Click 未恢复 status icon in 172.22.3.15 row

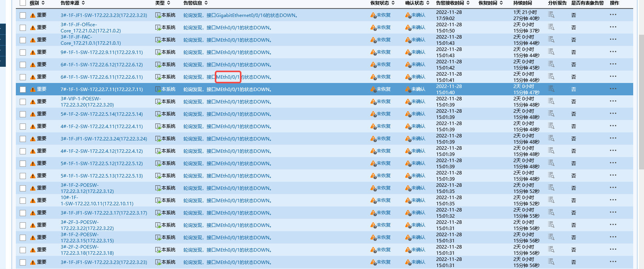pyautogui.click(x=373, y=237)
